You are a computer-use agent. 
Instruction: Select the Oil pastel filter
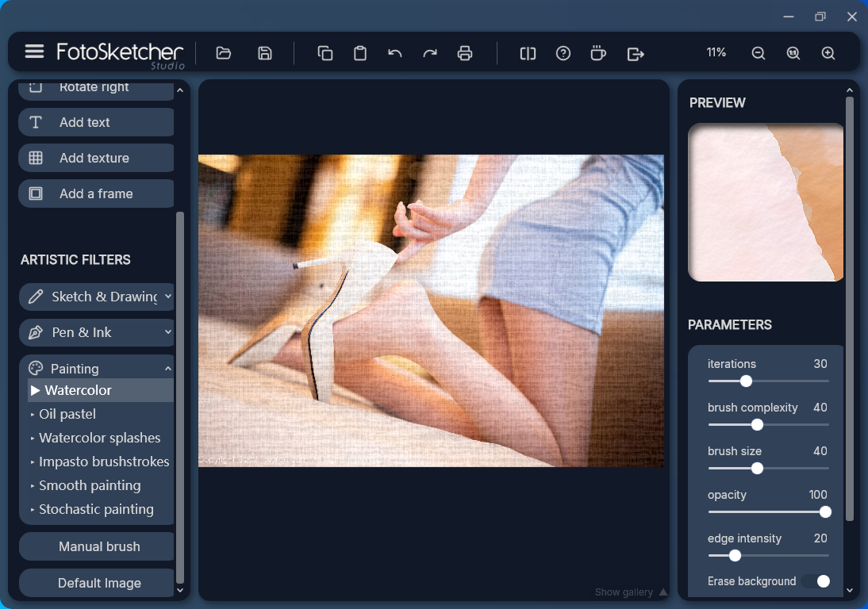[x=67, y=414]
